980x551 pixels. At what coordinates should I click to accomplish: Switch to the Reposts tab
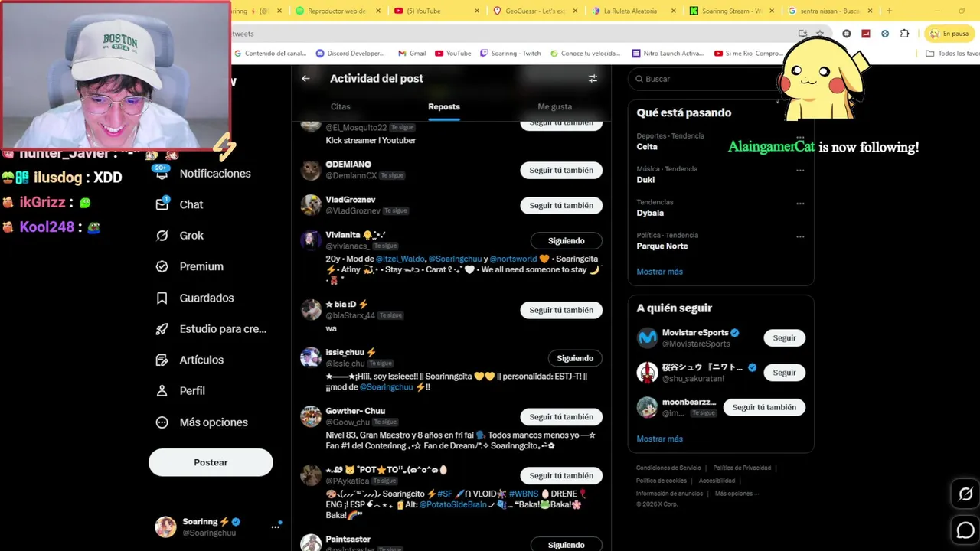(x=444, y=107)
